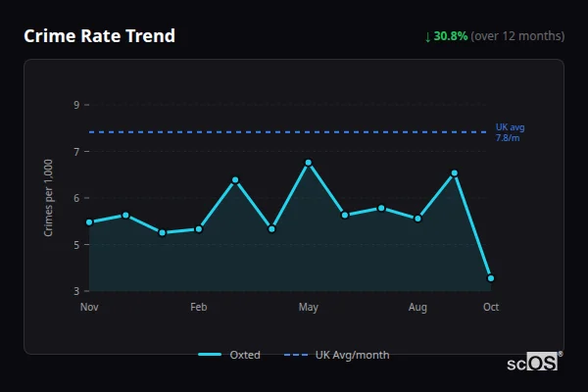This screenshot has width=588, height=392.
Task: Click the 'Crimes per 1,000' axis title
Action: (x=48, y=198)
